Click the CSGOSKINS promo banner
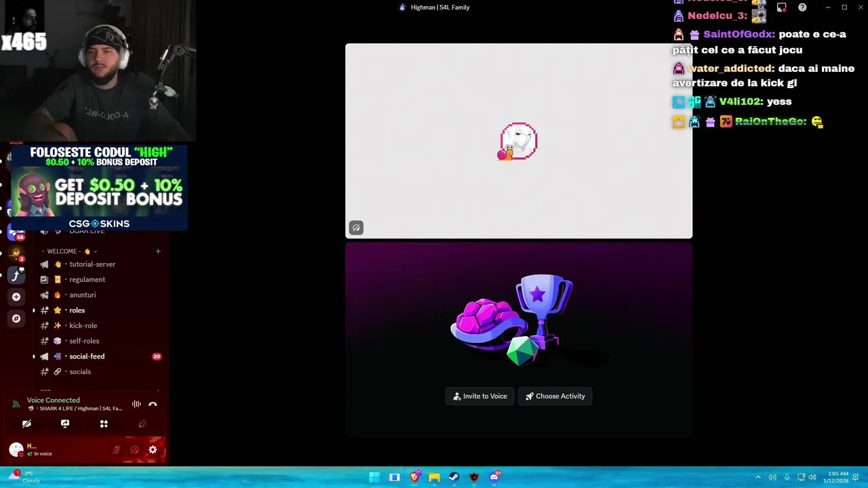The height and width of the screenshot is (488, 868). (98, 188)
